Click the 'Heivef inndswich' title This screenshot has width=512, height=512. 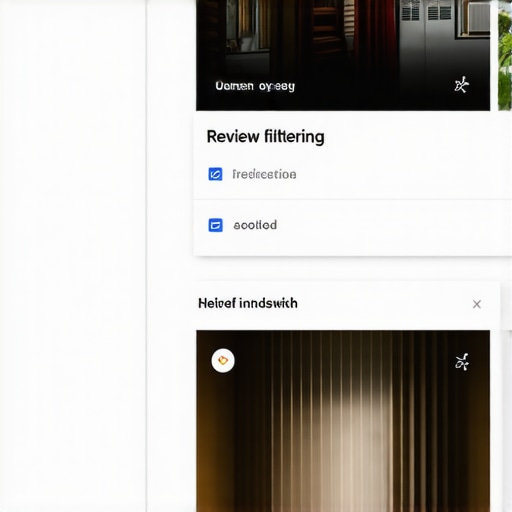[x=248, y=303]
